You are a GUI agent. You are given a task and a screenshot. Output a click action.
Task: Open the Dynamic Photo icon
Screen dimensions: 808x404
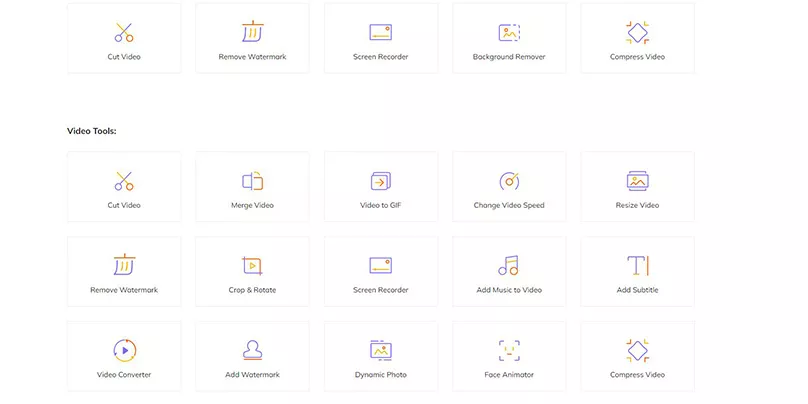[381, 350]
